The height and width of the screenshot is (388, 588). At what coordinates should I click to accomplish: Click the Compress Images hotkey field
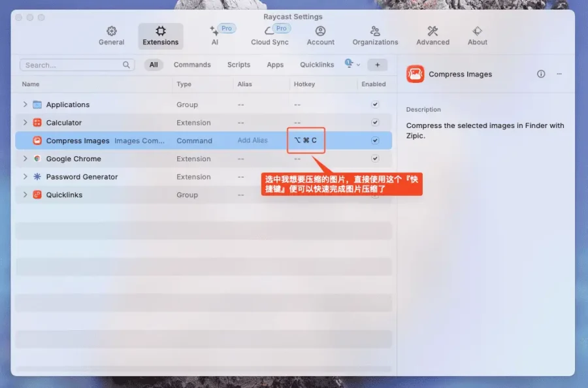tap(306, 140)
